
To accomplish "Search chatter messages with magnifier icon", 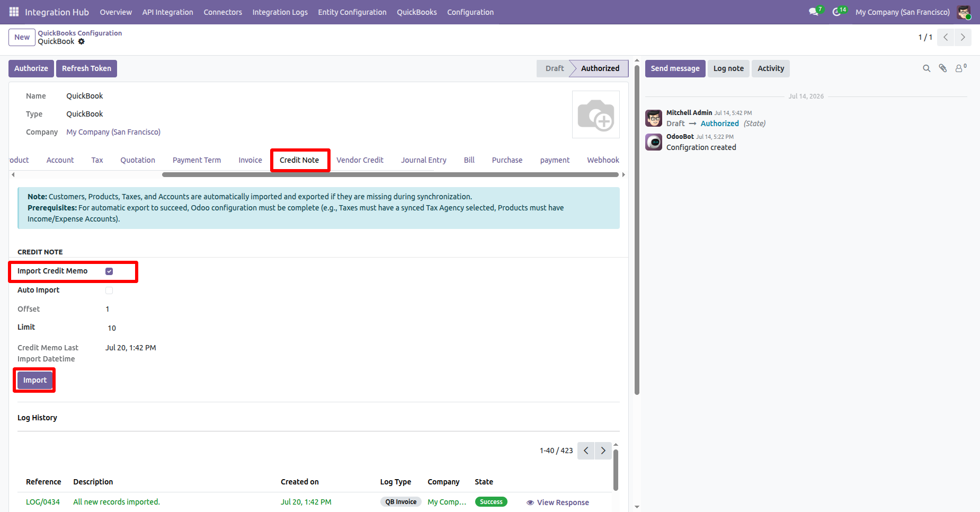I will click(x=926, y=68).
